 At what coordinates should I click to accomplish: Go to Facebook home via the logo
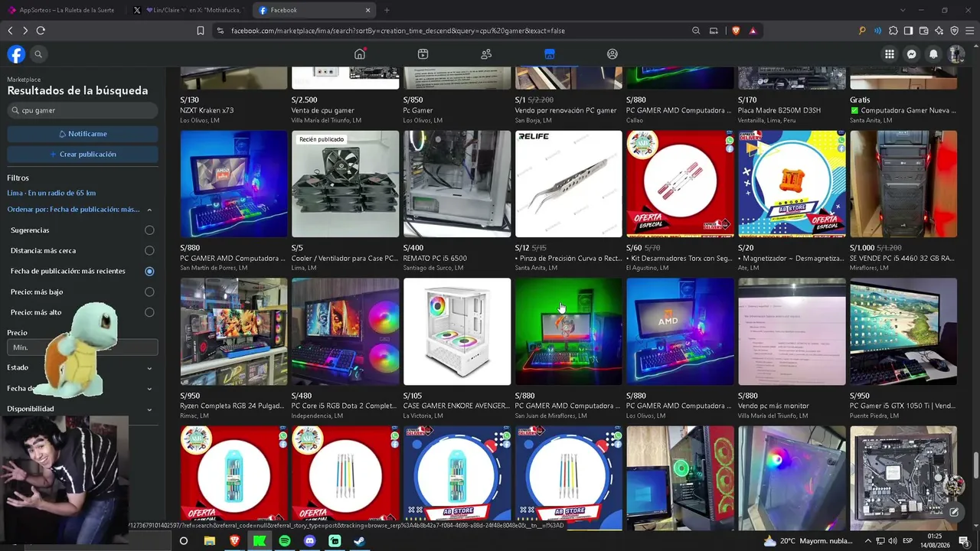[x=16, y=54]
